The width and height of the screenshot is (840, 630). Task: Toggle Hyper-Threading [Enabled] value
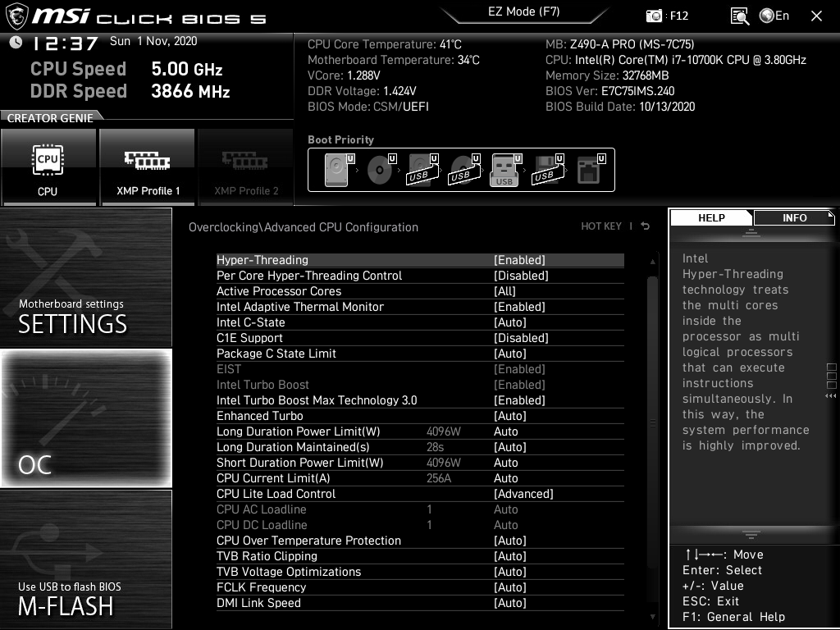click(519, 260)
